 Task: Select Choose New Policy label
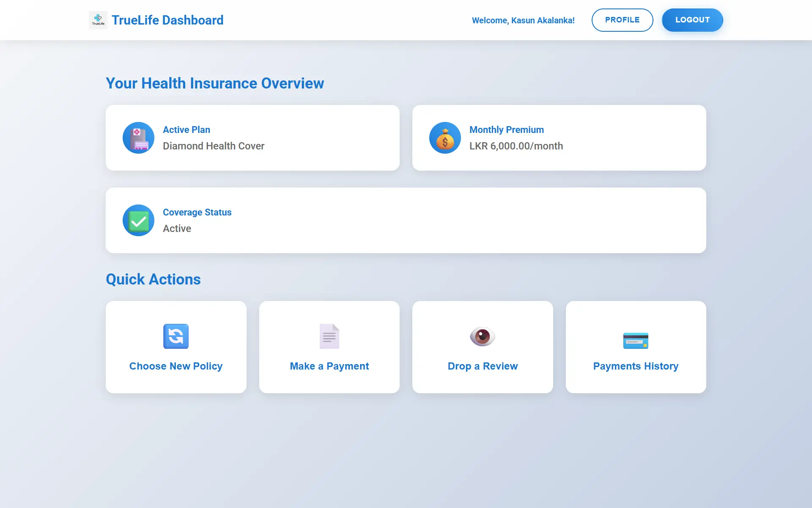176,366
